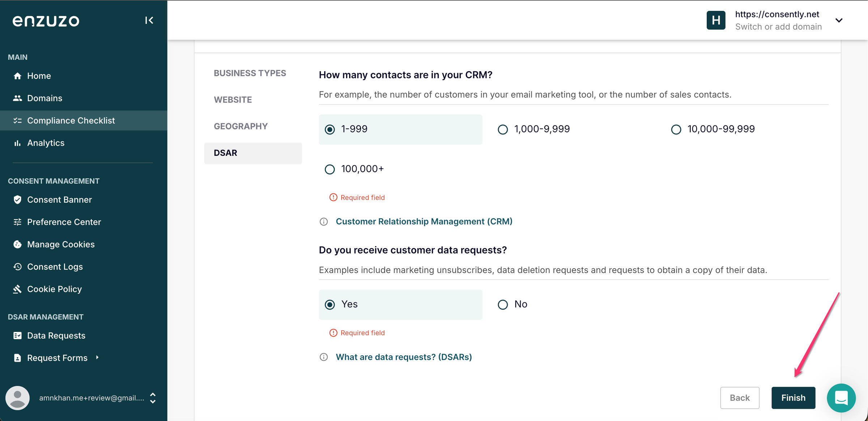The height and width of the screenshot is (421, 868).
Task: Click the Back button
Action: [x=740, y=398]
